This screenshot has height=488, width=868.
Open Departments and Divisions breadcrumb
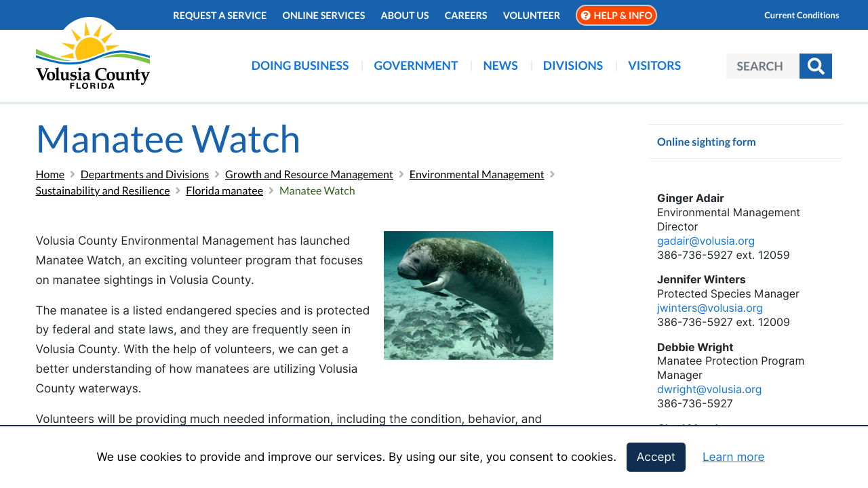pyautogui.click(x=145, y=174)
